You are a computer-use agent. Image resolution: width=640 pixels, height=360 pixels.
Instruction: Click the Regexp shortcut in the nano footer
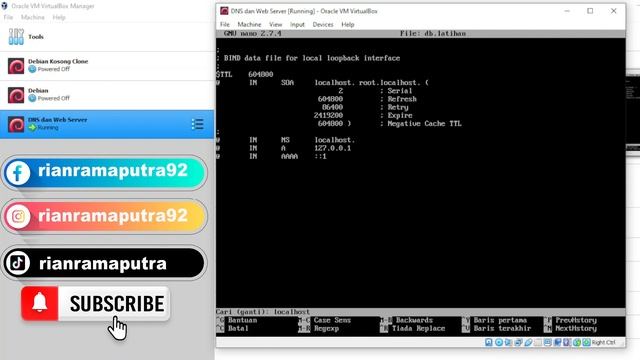[319, 329]
